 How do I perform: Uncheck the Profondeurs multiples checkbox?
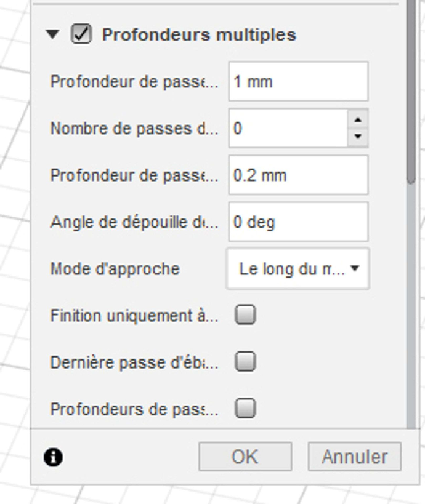point(81,34)
